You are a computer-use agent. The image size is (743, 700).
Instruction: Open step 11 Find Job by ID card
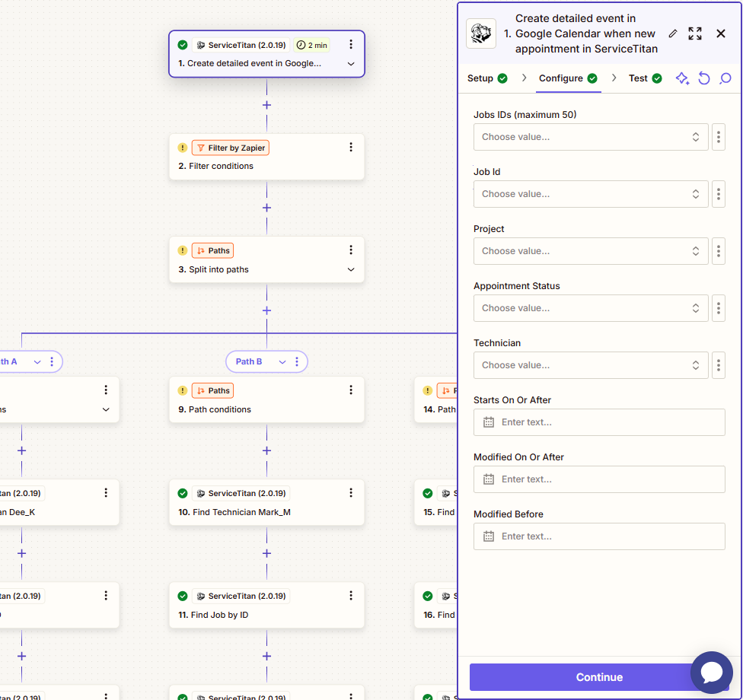pyautogui.click(x=266, y=606)
